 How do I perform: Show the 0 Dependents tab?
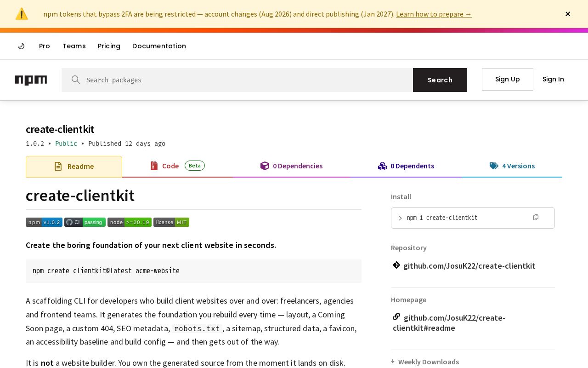click(406, 166)
